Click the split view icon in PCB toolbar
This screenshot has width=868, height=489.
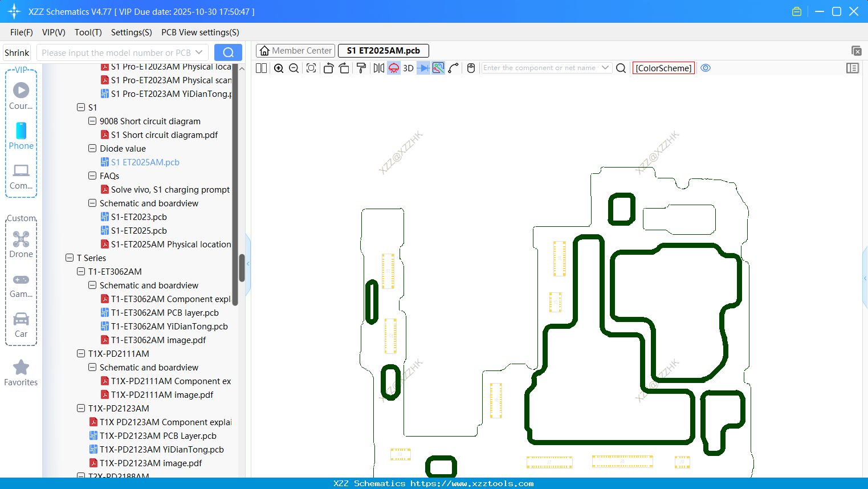click(x=261, y=68)
